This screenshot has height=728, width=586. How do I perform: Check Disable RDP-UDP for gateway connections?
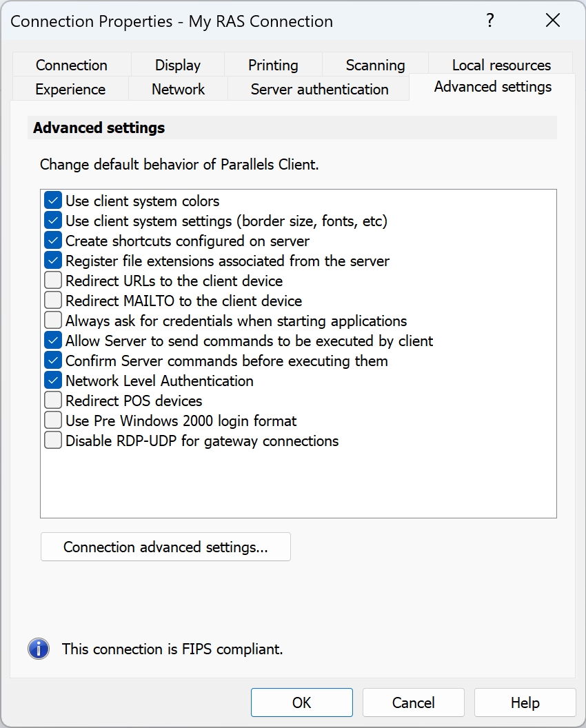(53, 441)
